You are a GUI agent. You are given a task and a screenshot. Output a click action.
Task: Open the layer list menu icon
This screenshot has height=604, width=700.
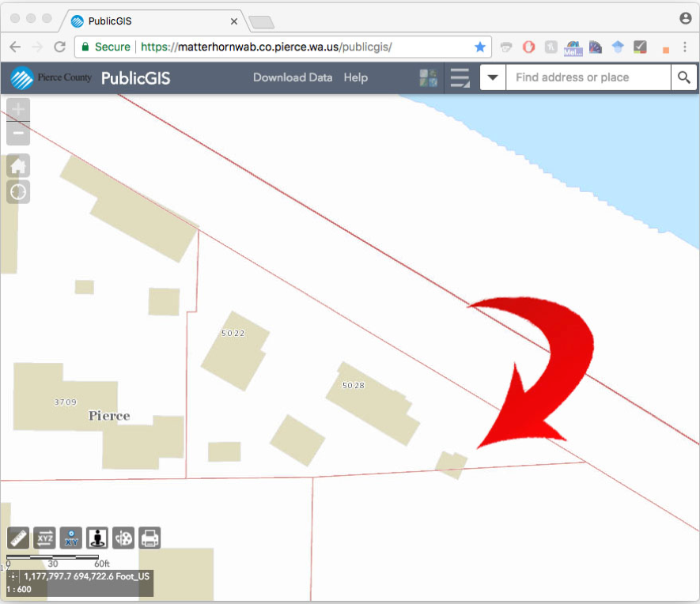click(x=460, y=78)
